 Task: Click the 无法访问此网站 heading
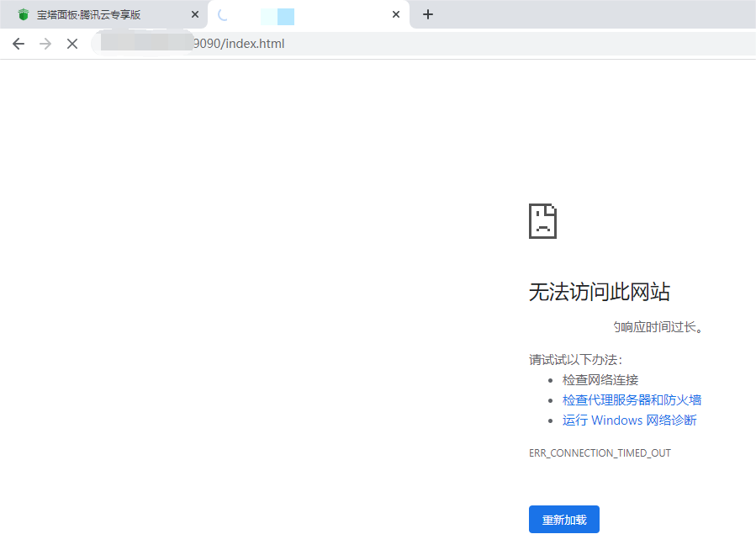point(599,292)
